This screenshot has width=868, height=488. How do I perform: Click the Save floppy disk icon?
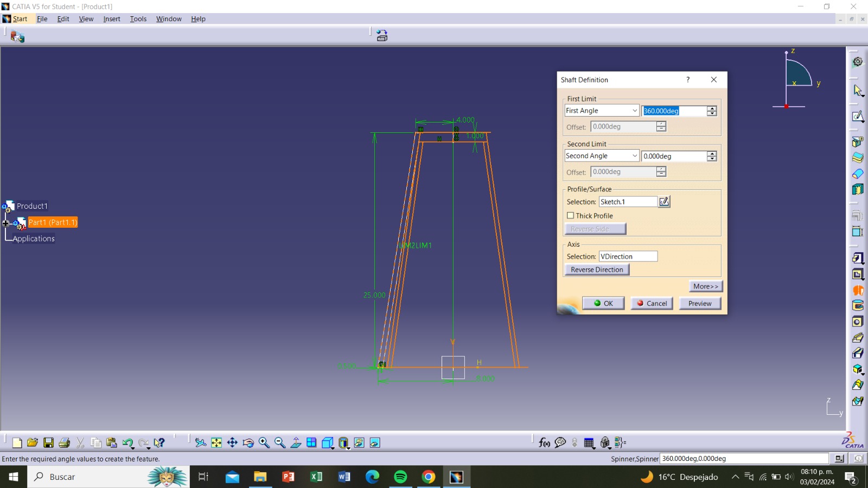click(48, 443)
